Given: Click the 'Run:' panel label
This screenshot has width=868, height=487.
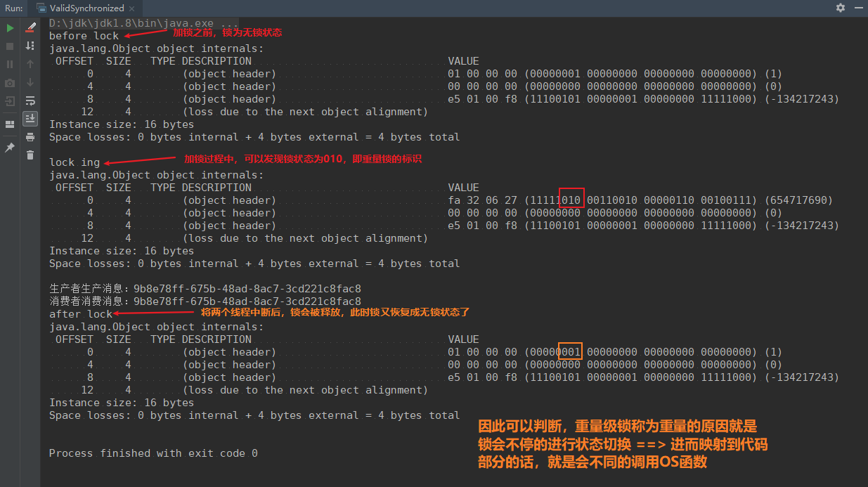Looking at the screenshot, I should [x=13, y=8].
